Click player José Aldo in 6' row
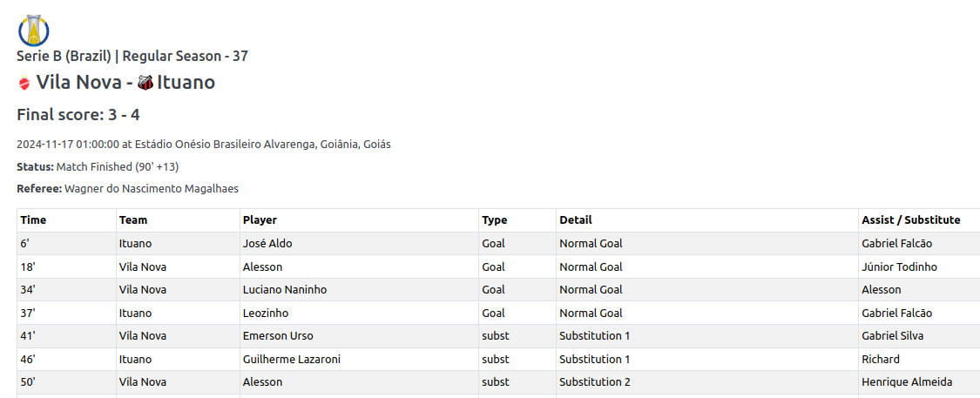The height and width of the screenshot is (398, 980). point(267,244)
